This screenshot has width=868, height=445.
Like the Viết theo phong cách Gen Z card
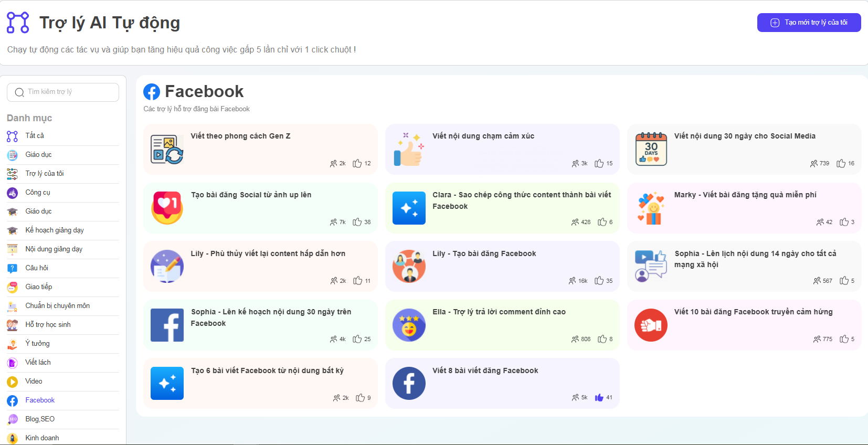click(x=357, y=164)
